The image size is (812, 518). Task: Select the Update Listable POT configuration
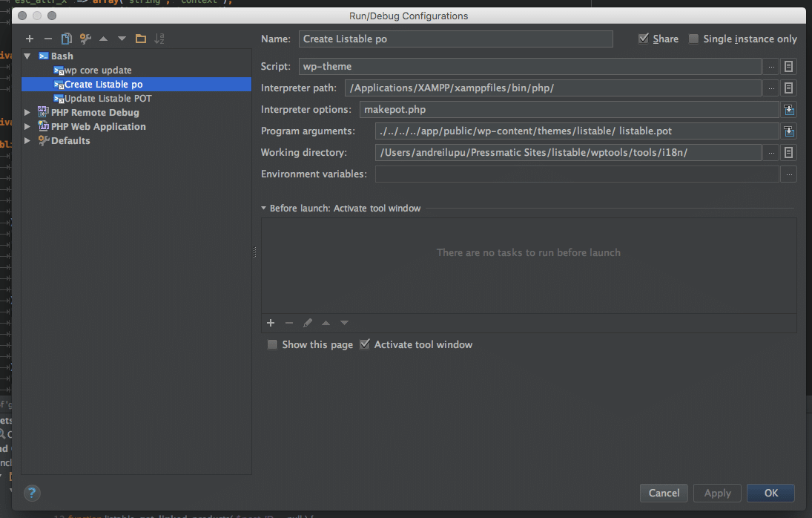click(102, 98)
